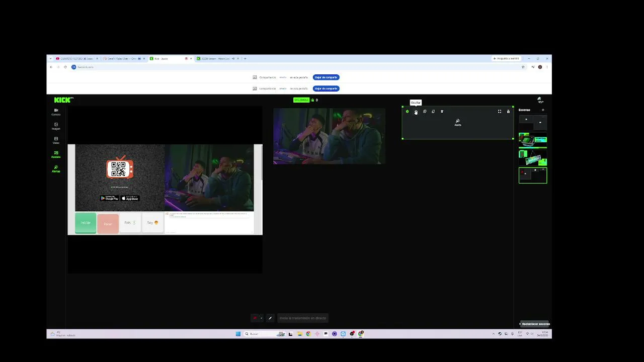644x362 pixels.
Task: Open the Chrome profile avatar
Action: pyautogui.click(x=540, y=67)
